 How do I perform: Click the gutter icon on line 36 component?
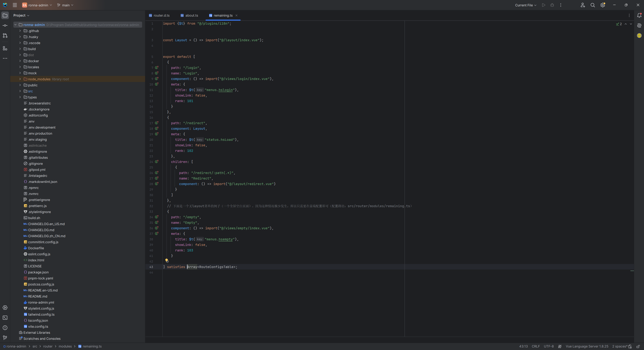[x=157, y=228]
